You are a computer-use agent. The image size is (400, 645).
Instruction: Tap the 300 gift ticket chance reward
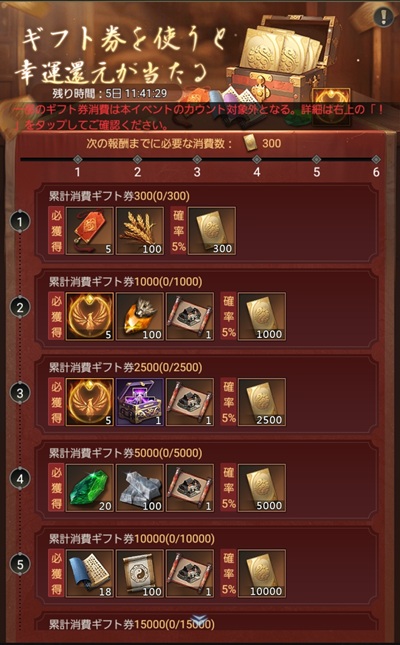(212, 231)
